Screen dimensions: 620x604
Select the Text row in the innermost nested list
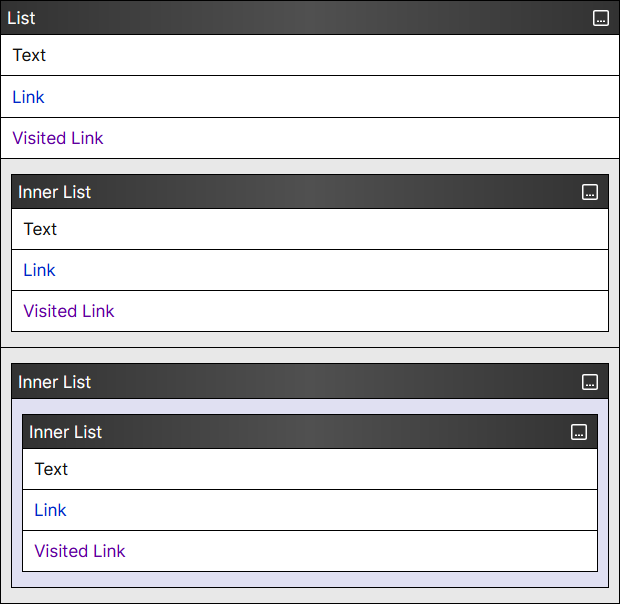pyautogui.click(x=310, y=469)
